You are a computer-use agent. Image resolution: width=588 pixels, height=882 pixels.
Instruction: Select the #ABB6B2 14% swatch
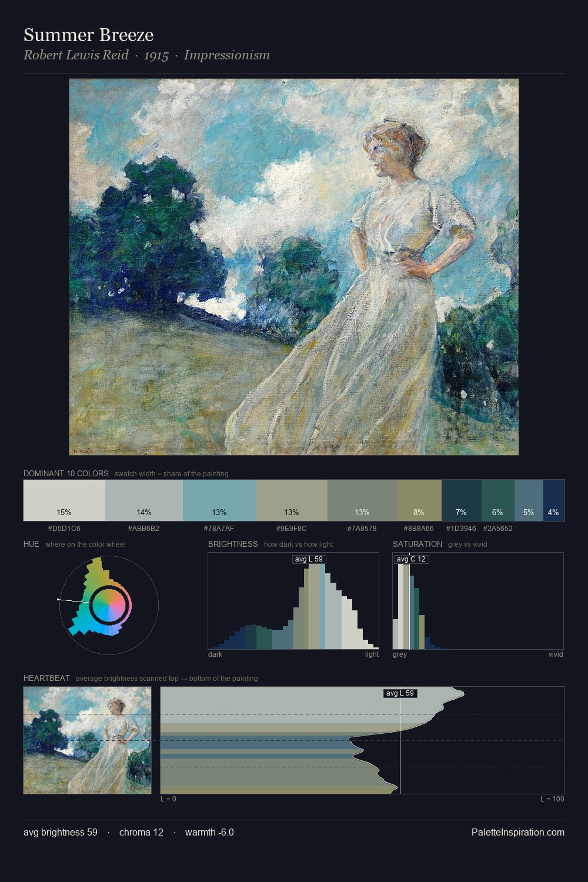(144, 500)
